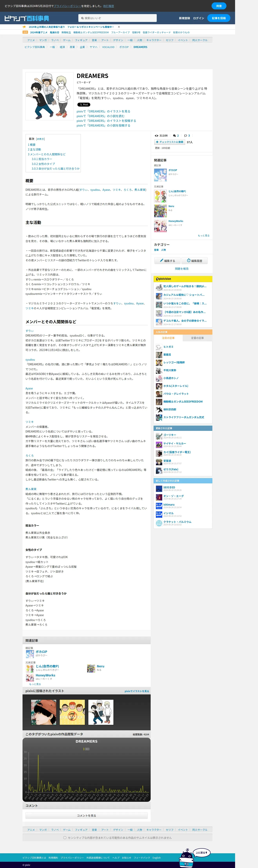Click 同意 to accept privacy policy
Screen dimensions: 258x868
(219, 6)
